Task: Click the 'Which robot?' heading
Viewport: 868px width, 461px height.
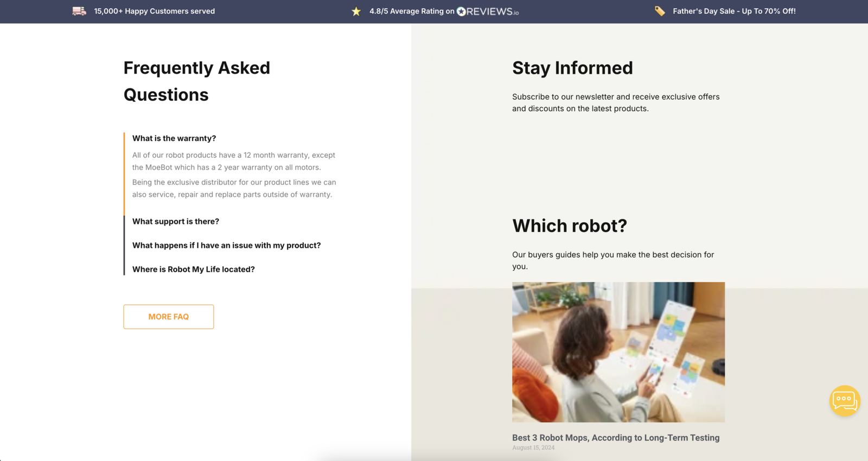Action: pos(570,226)
